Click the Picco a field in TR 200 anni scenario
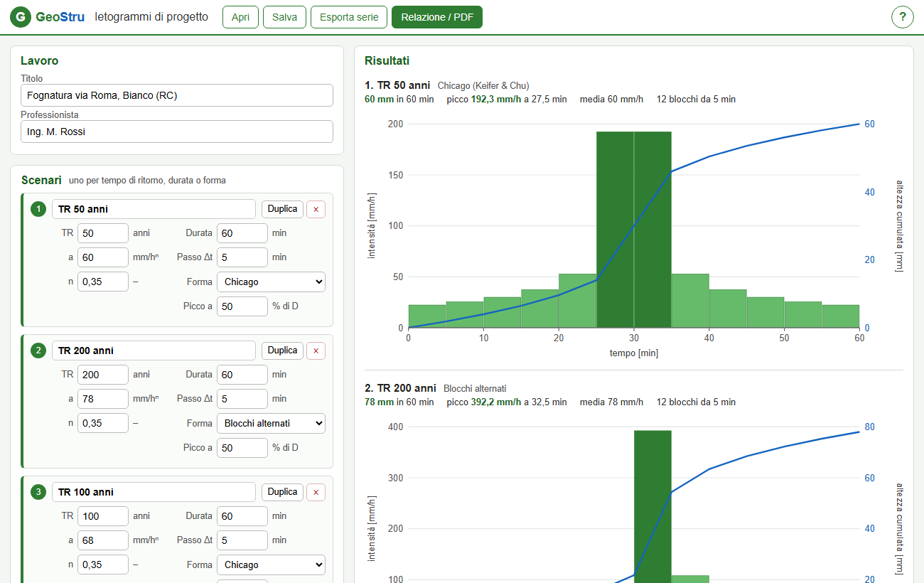 pos(242,448)
